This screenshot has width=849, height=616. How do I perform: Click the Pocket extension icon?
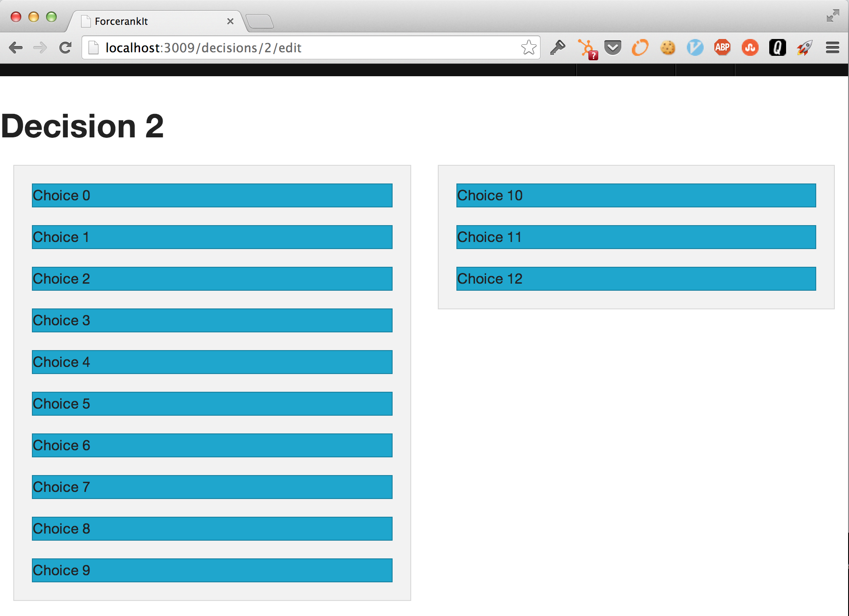pos(613,47)
